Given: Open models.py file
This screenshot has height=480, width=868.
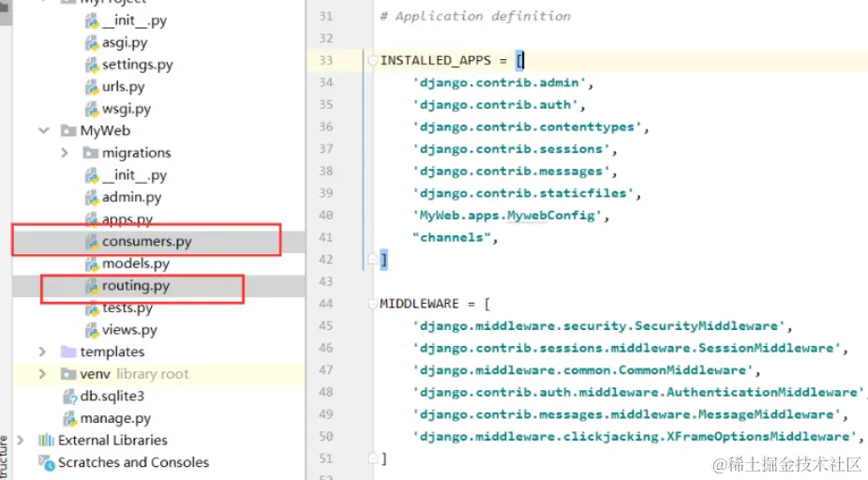Looking at the screenshot, I should (136, 263).
